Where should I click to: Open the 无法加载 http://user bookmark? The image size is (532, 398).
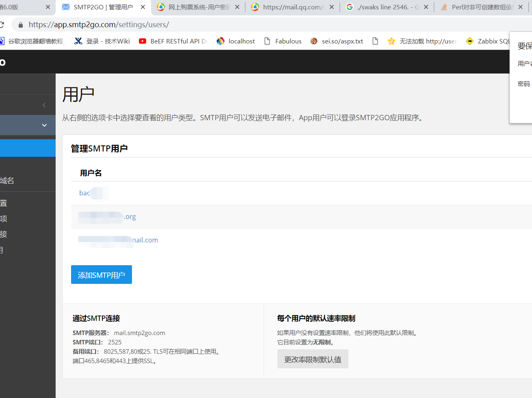tap(422, 41)
